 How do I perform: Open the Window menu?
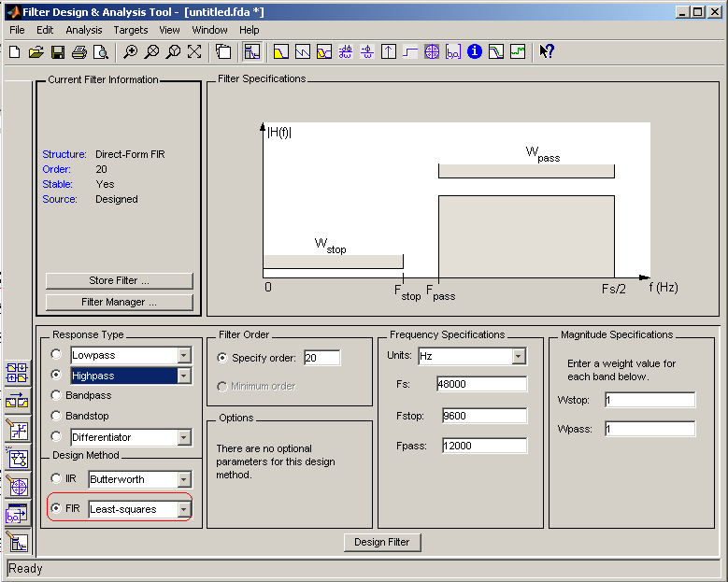point(210,30)
